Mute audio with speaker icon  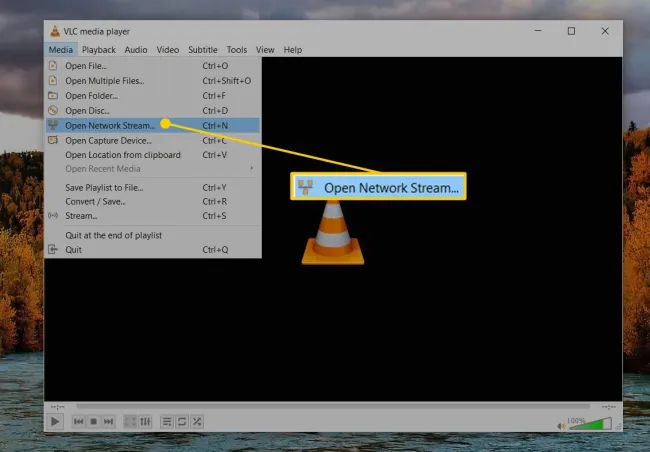pyautogui.click(x=560, y=424)
